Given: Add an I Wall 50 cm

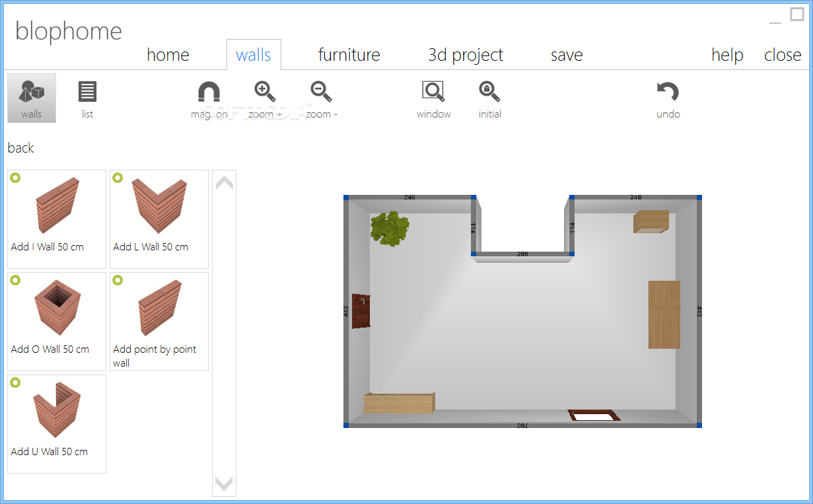Looking at the screenshot, I should click(x=57, y=219).
